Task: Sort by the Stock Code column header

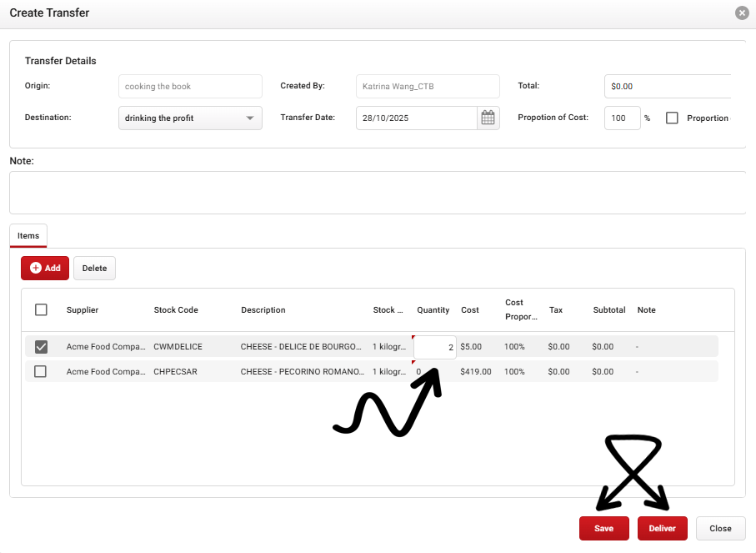Action: pos(176,309)
